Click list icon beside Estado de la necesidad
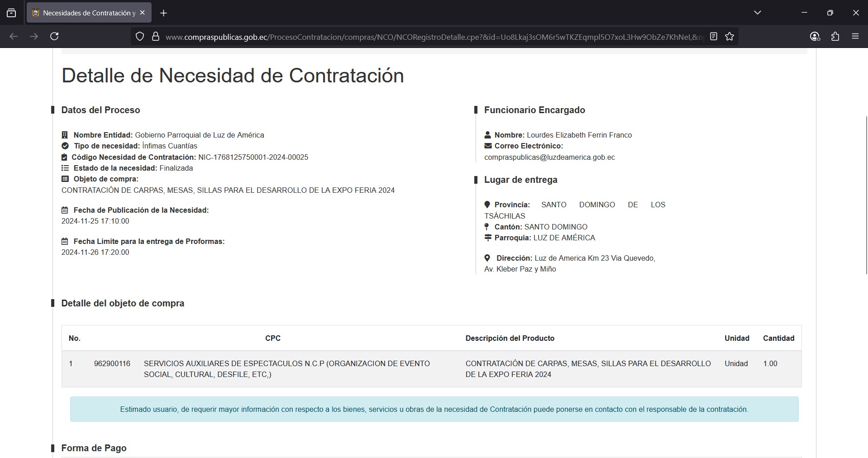868x458 pixels. [x=65, y=168]
